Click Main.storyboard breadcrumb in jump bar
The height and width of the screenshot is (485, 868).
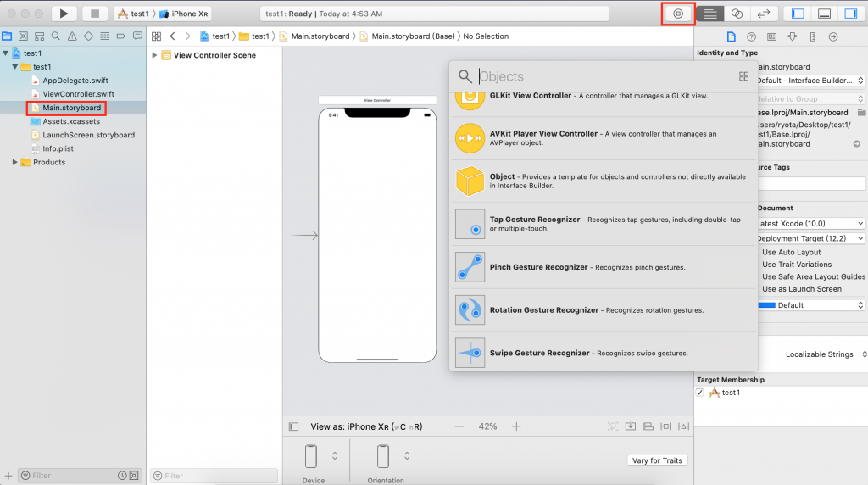point(314,36)
